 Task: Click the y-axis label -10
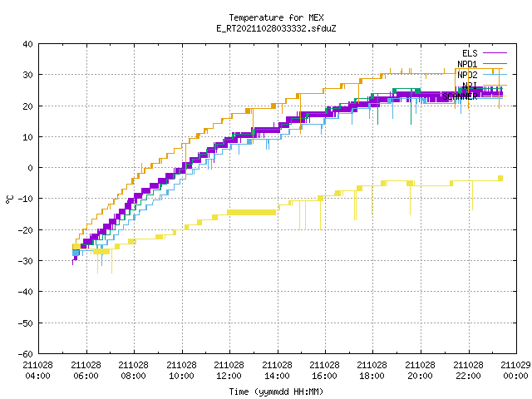pos(26,199)
